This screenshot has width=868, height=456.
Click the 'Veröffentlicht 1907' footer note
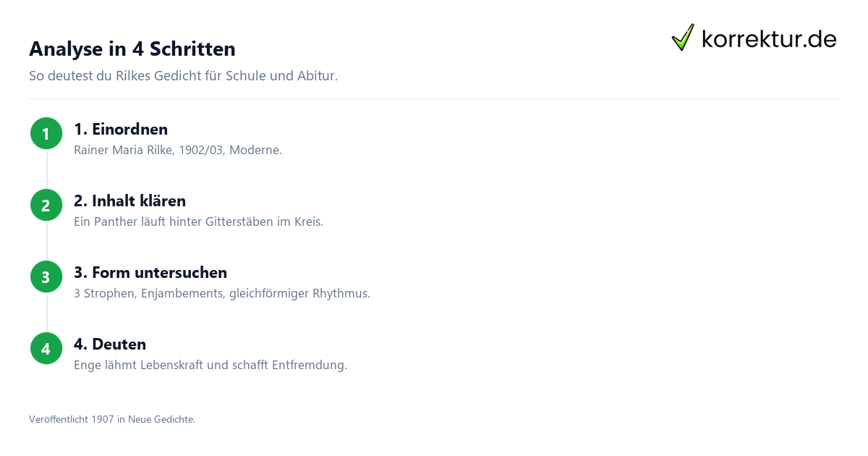(x=112, y=419)
